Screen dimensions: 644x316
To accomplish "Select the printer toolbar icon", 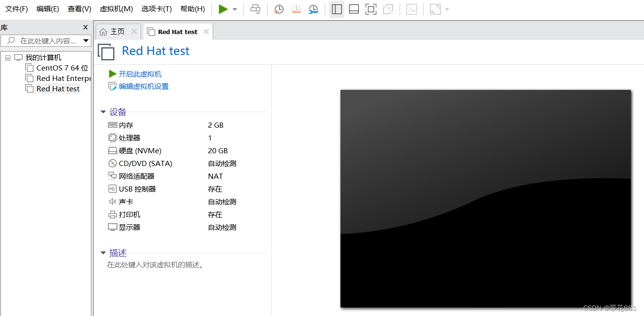I will click(x=255, y=9).
